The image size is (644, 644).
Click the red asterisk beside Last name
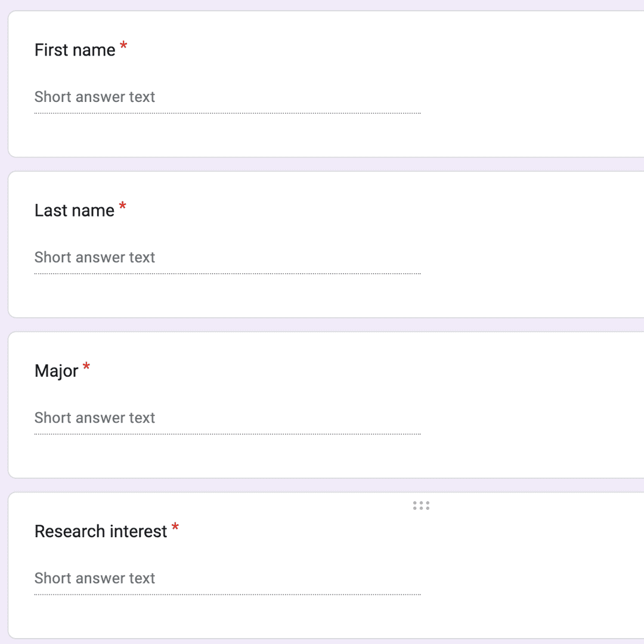tap(123, 207)
